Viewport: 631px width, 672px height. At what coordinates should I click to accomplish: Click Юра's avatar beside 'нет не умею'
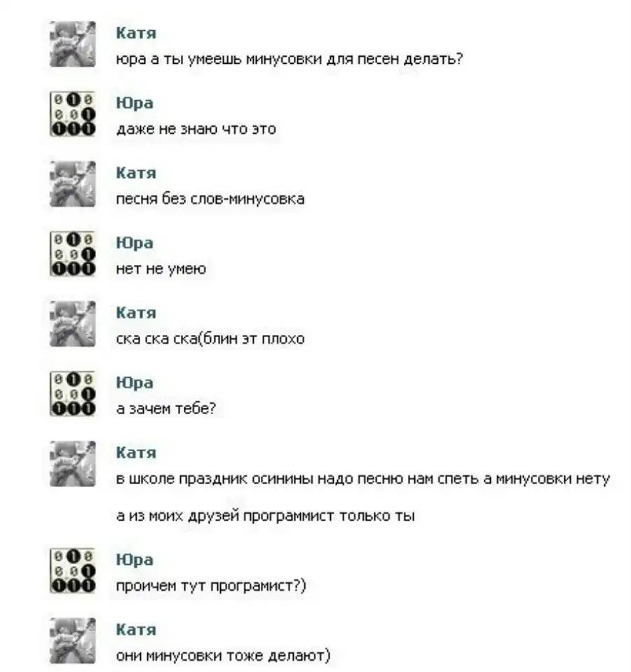[x=72, y=254]
